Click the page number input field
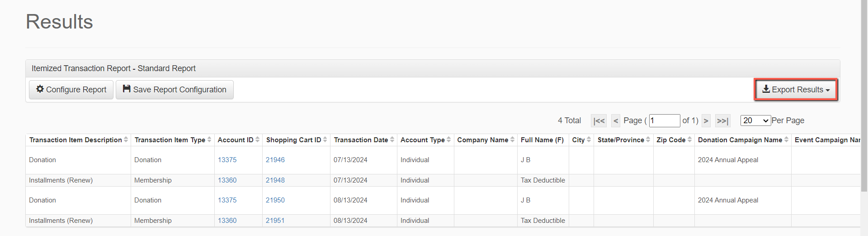868x236 pixels. point(665,120)
